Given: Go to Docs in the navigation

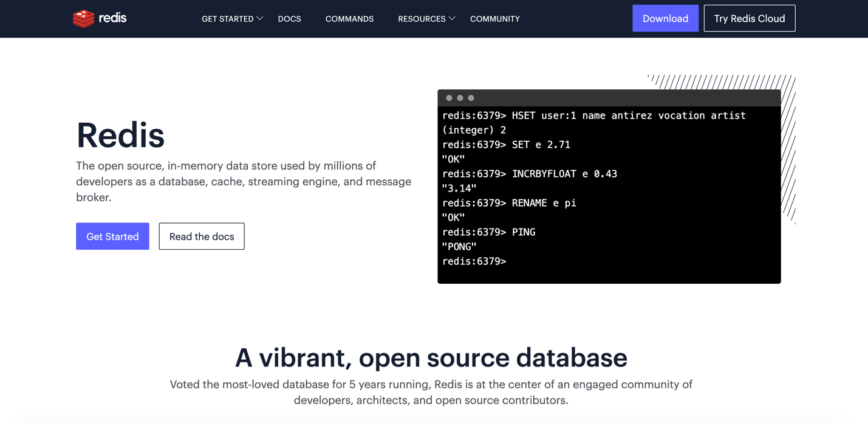Looking at the screenshot, I should coord(289,19).
